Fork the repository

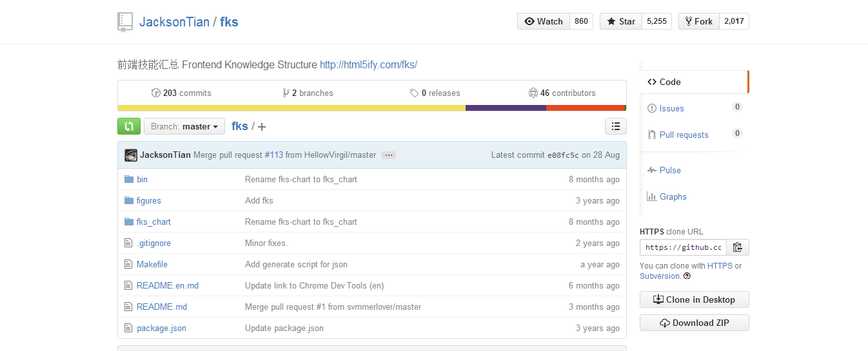699,21
